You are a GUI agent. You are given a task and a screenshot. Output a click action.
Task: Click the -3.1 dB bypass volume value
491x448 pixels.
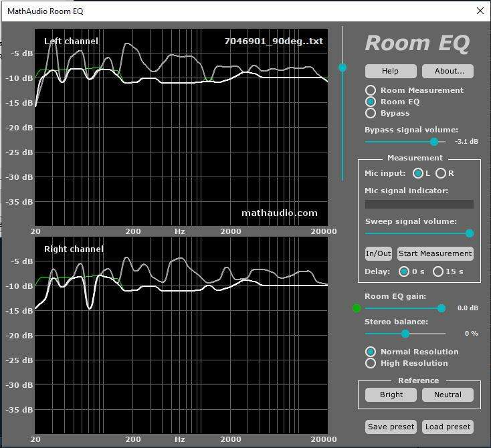[x=466, y=142]
